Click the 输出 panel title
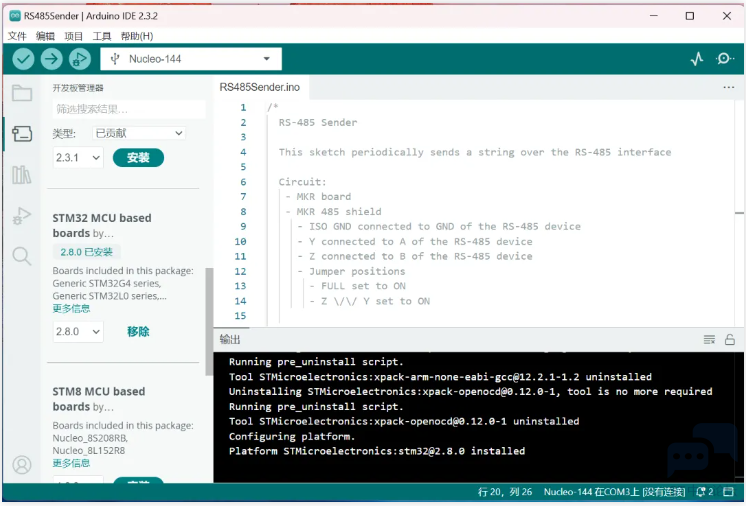Viewport: 746px width, 506px height. pos(230,339)
